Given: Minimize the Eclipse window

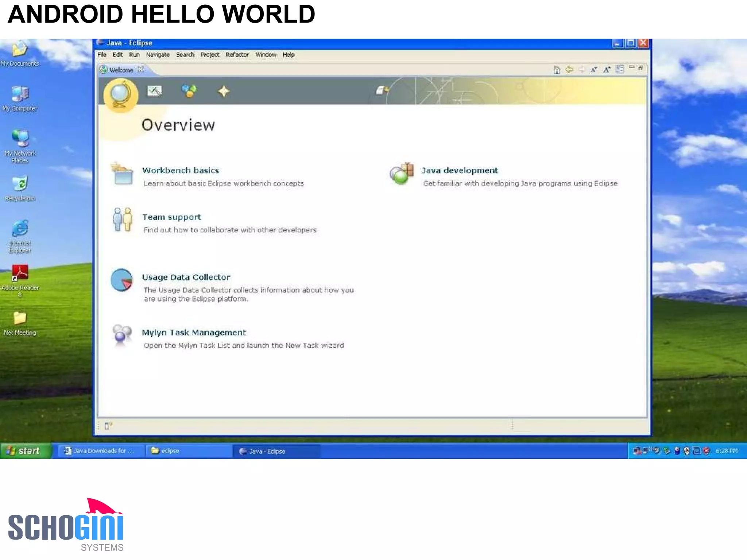Looking at the screenshot, I should click(618, 43).
